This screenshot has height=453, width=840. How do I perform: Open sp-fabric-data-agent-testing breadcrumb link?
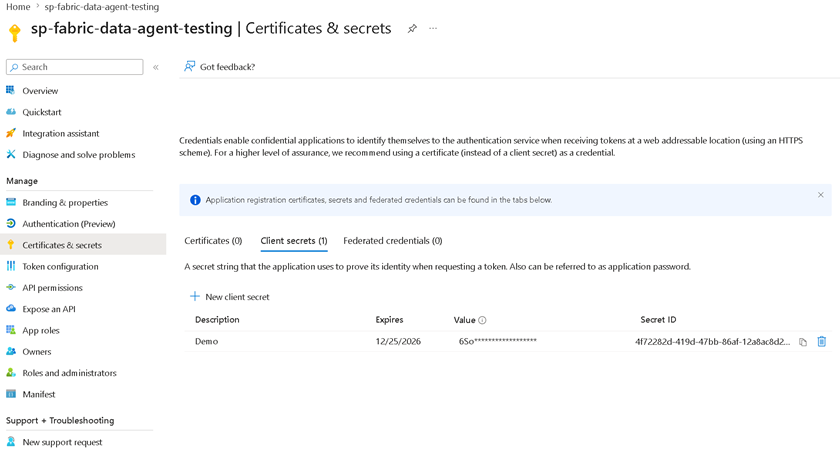[x=102, y=7]
